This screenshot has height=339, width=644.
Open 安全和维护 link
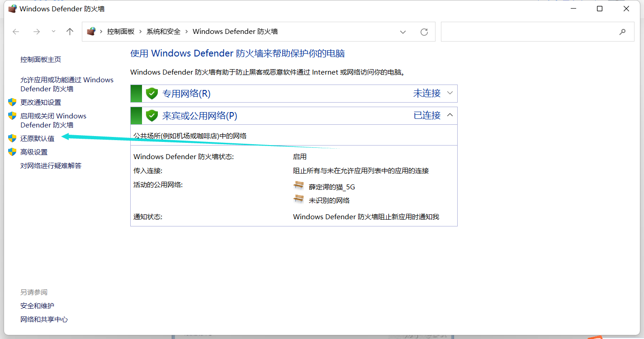click(x=37, y=306)
